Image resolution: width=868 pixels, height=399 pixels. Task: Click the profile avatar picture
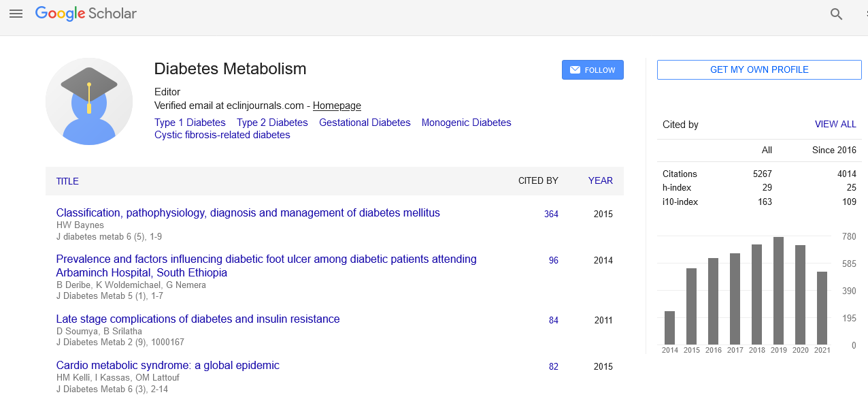(x=89, y=101)
